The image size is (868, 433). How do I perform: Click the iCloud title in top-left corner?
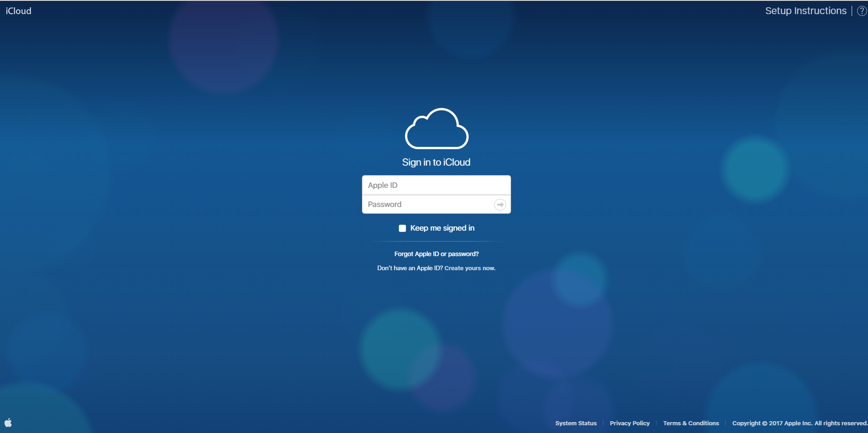tap(19, 11)
